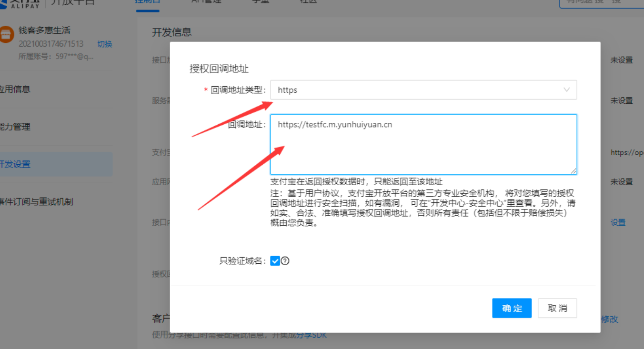Click the 修改 link at bottom right
This screenshot has width=644, height=349.
coord(610,319)
